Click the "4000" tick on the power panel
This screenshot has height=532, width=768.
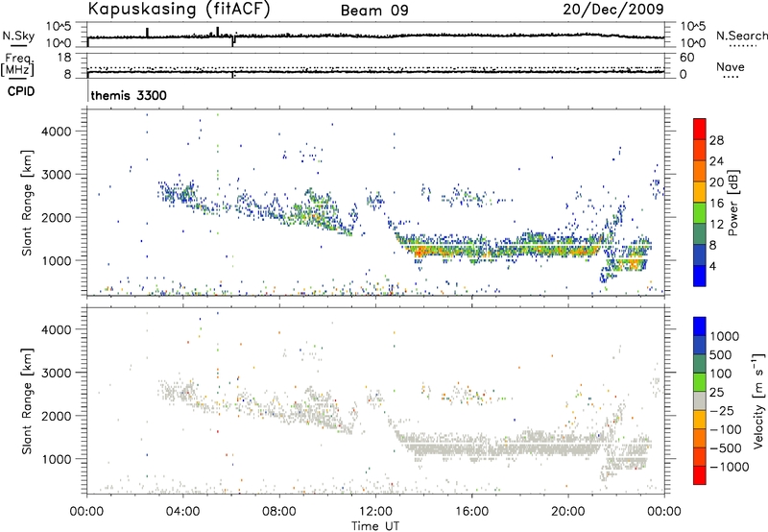(x=58, y=132)
